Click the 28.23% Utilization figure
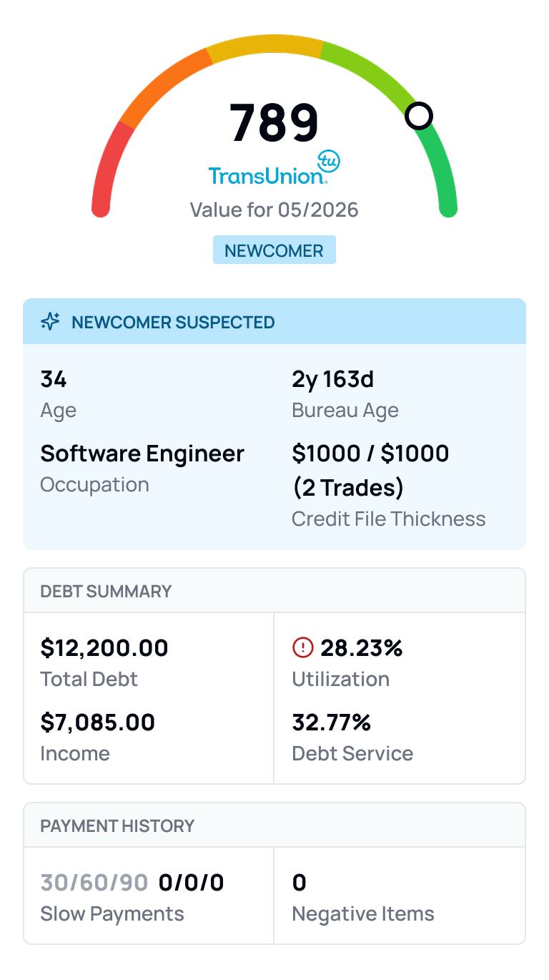Screen dimensions: 549x980 (x=362, y=648)
